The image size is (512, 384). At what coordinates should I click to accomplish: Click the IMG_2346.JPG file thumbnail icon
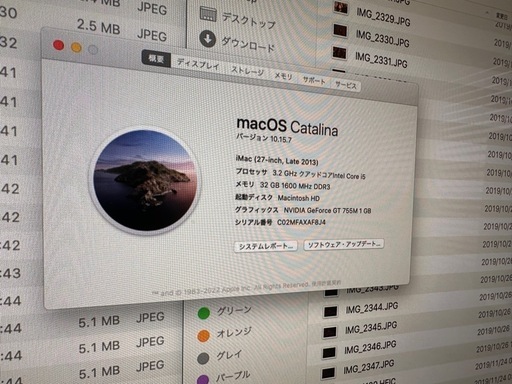[329, 353]
